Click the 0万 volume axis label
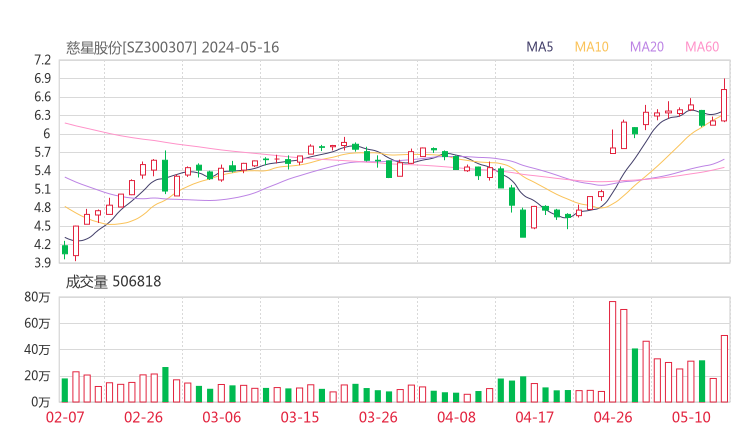The image size is (740, 440). (x=41, y=402)
